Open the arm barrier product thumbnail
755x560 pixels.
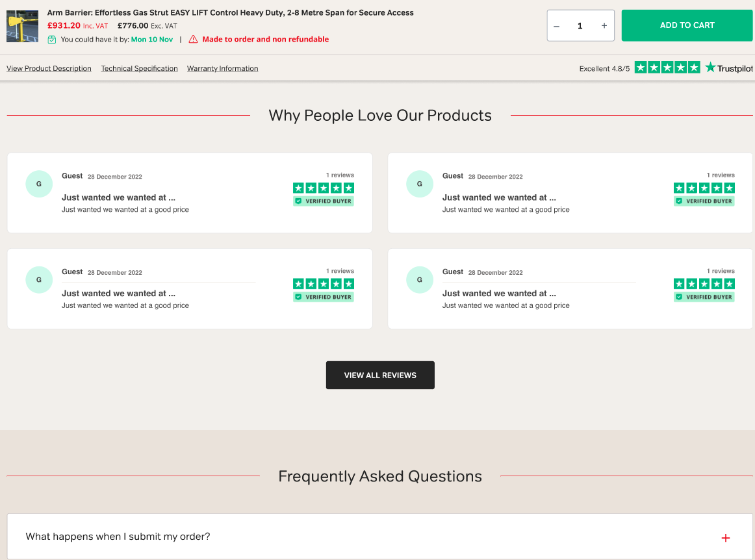22,26
